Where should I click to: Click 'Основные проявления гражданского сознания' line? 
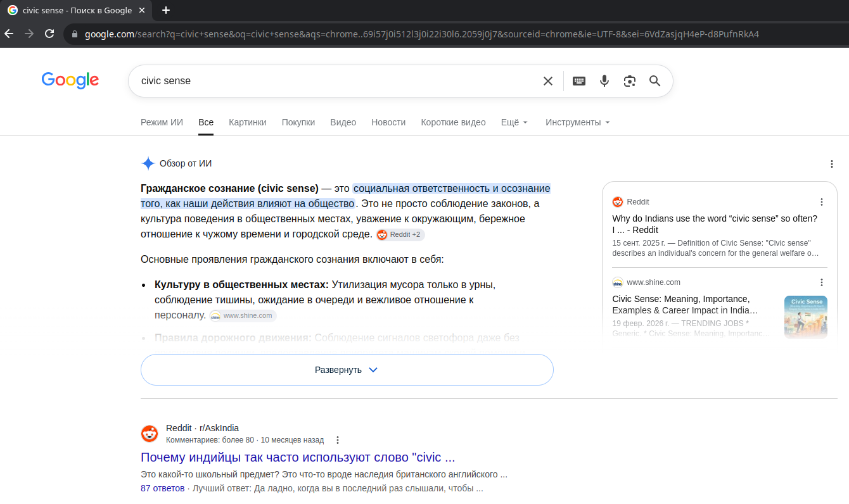click(292, 260)
